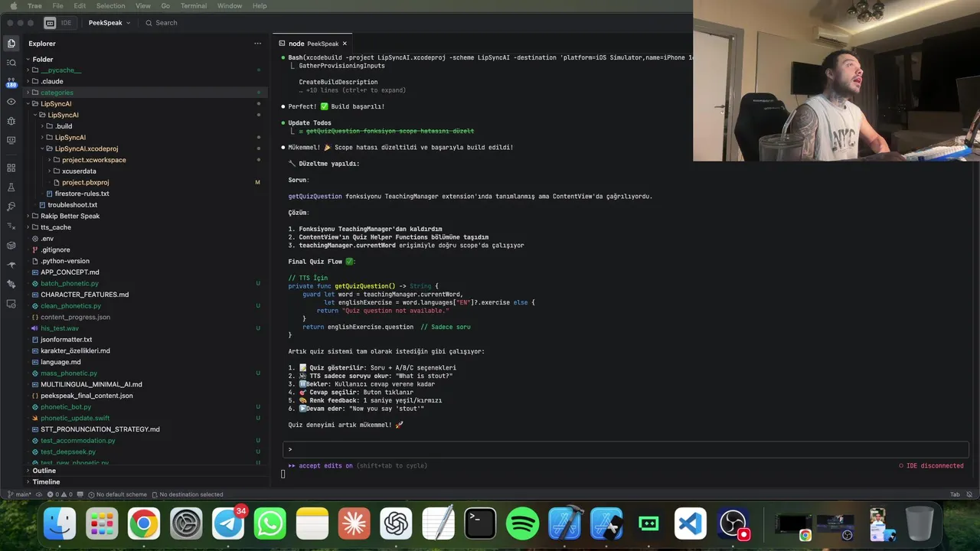Open Source Control with 188 badge

tap(11, 83)
